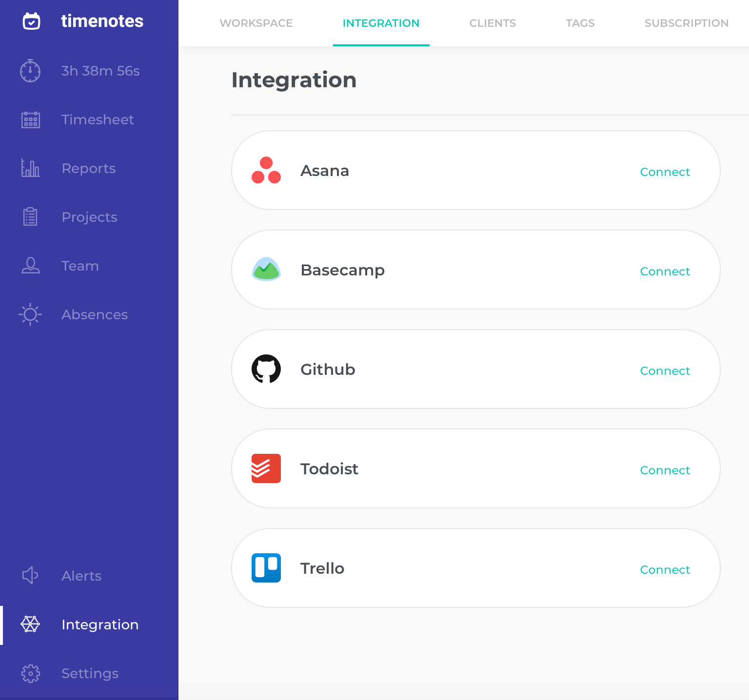Click the Asana name label
This screenshot has width=749, height=700.
pos(325,171)
